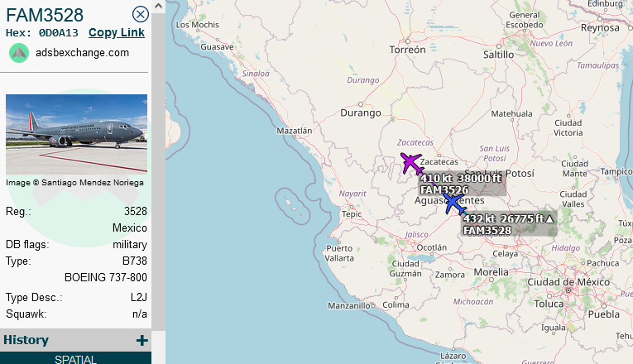Select the blue FAM3528 aircraft icon

click(x=453, y=204)
